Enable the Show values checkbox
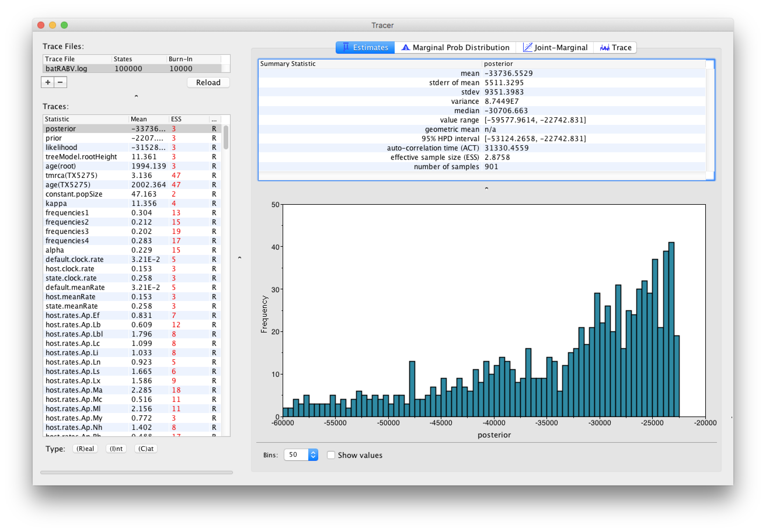The width and height of the screenshot is (766, 532). point(331,455)
